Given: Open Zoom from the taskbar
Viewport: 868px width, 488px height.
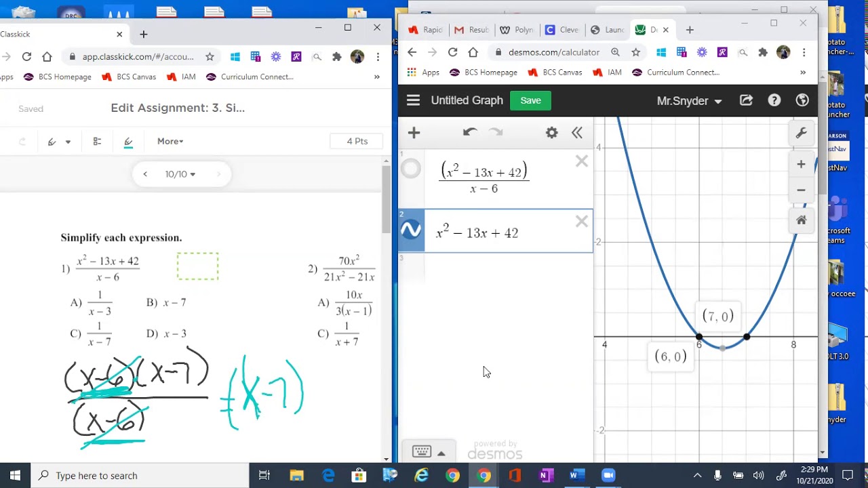Looking at the screenshot, I should point(608,475).
